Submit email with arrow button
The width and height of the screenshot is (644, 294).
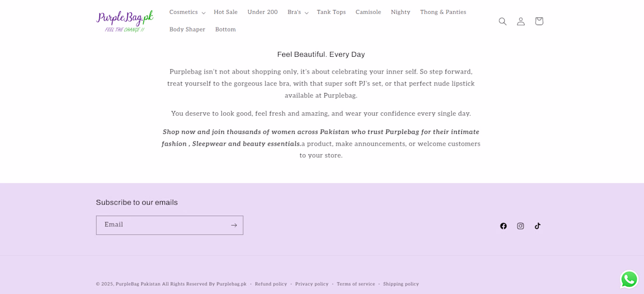coord(234,225)
